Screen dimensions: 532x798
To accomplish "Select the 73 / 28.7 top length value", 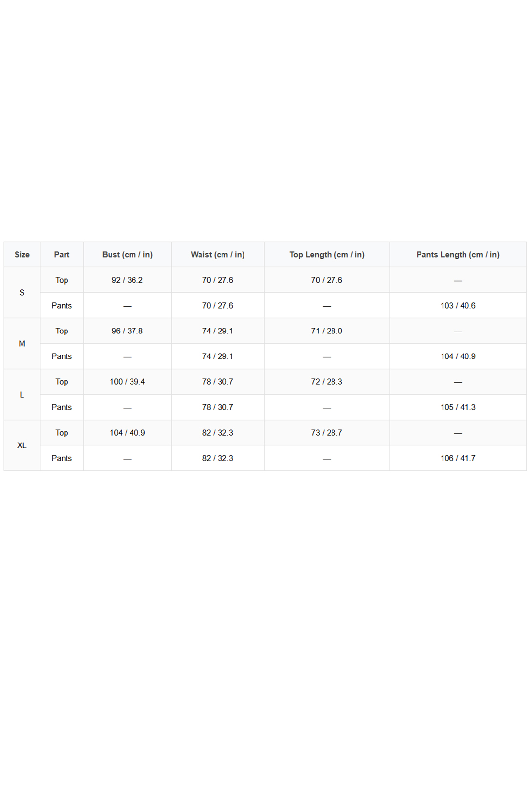I will 327,433.
